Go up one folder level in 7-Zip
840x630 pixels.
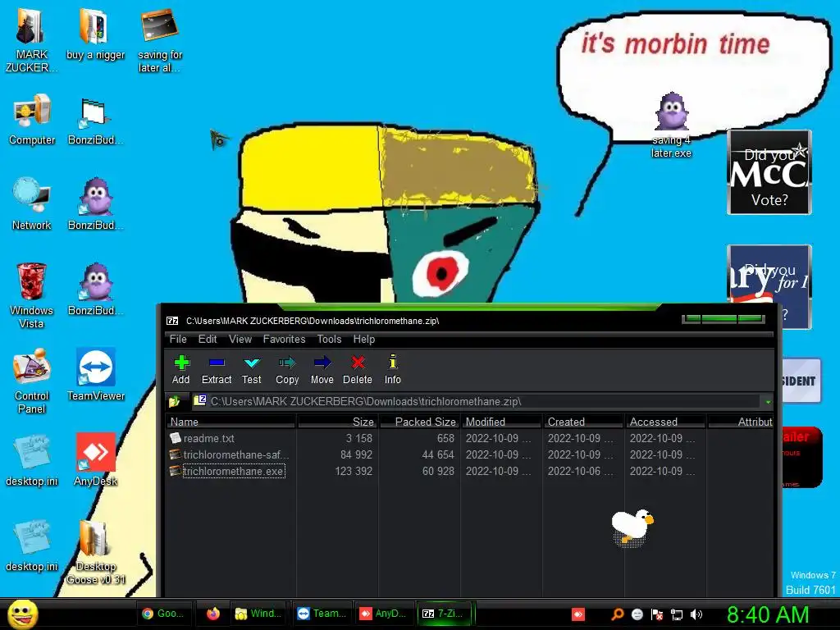tap(174, 401)
